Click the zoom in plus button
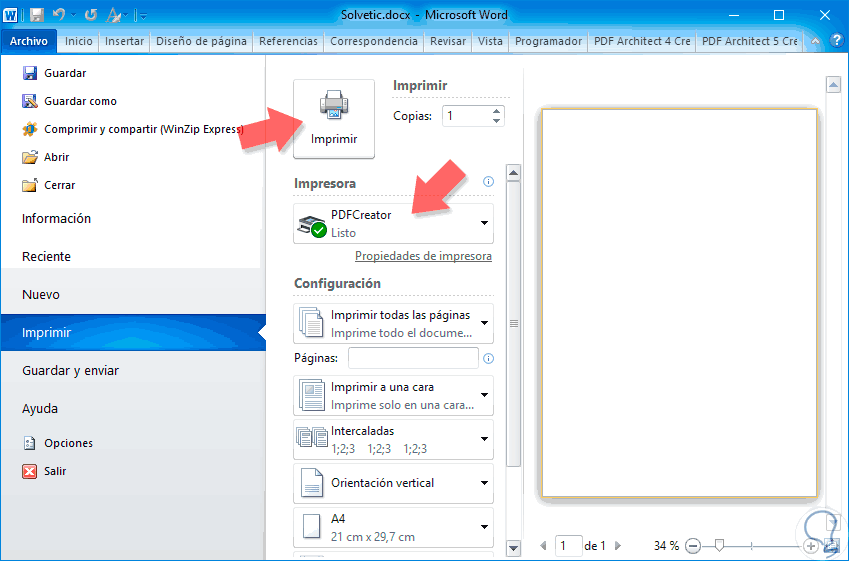The height and width of the screenshot is (561, 849). 811,546
